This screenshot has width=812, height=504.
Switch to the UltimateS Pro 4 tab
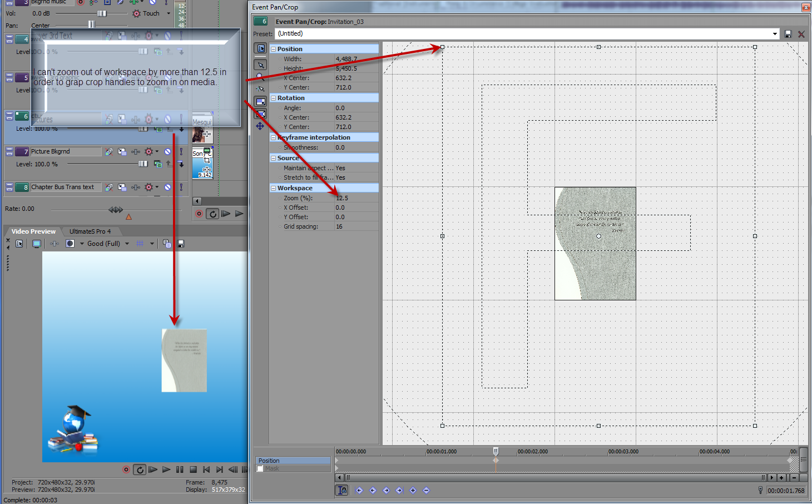[90, 231]
